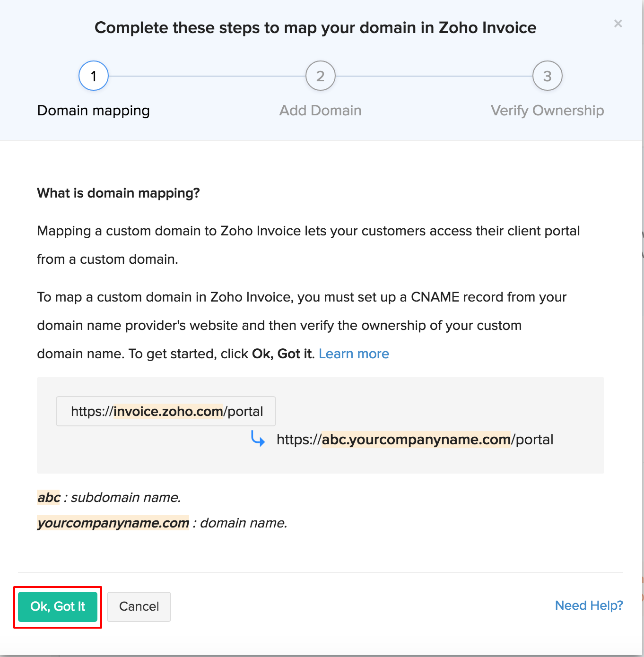The height and width of the screenshot is (657, 644).
Task: Click the bold Ok, Got it text in paragraph
Action: pyautogui.click(x=282, y=354)
